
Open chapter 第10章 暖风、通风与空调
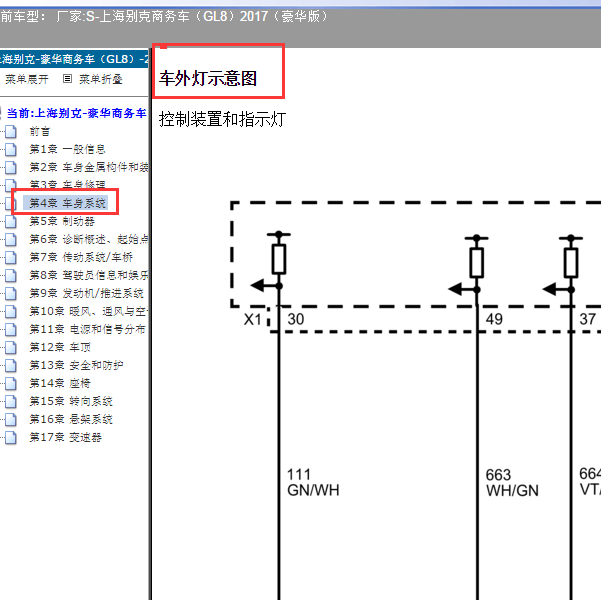89,311
